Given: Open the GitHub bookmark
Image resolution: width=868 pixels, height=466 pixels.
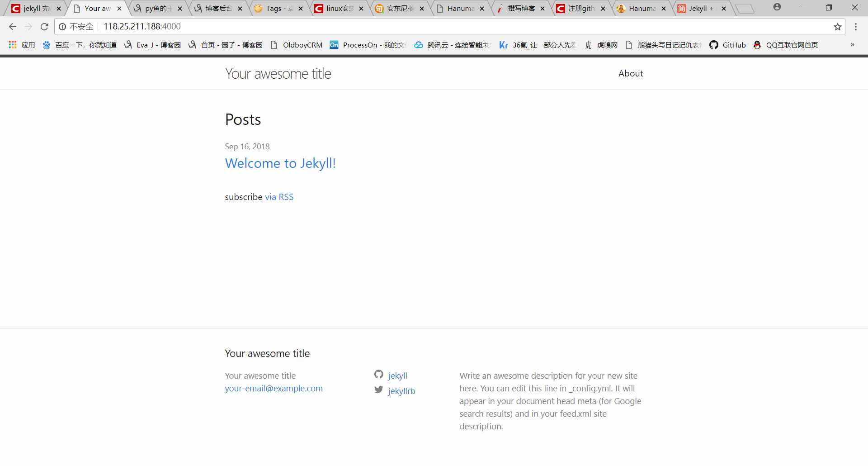Looking at the screenshot, I should point(727,45).
